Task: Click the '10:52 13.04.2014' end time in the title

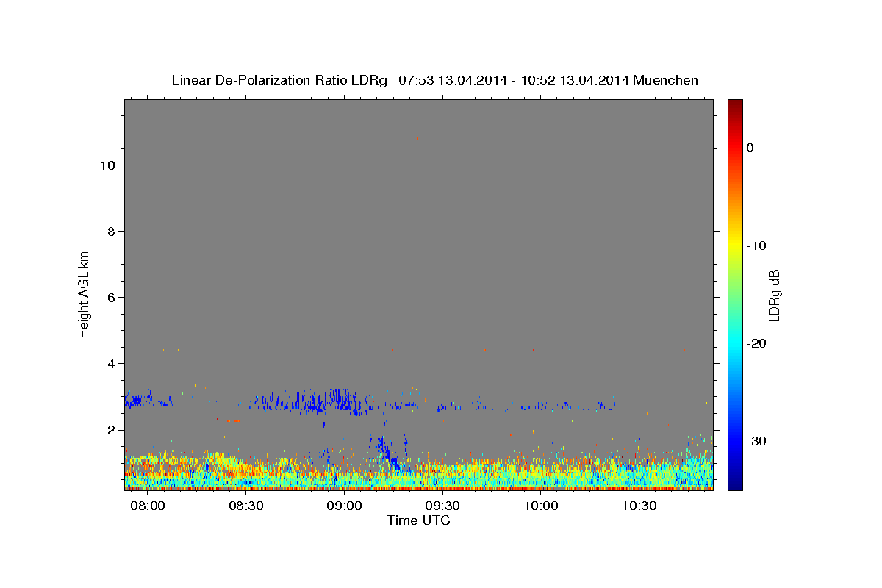Action: [575, 80]
